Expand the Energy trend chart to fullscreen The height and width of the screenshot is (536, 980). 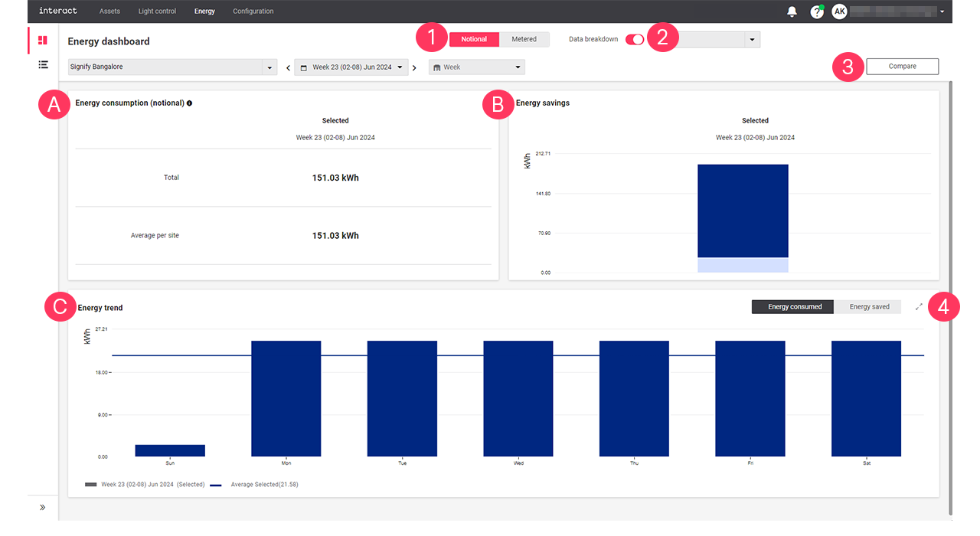918,306
